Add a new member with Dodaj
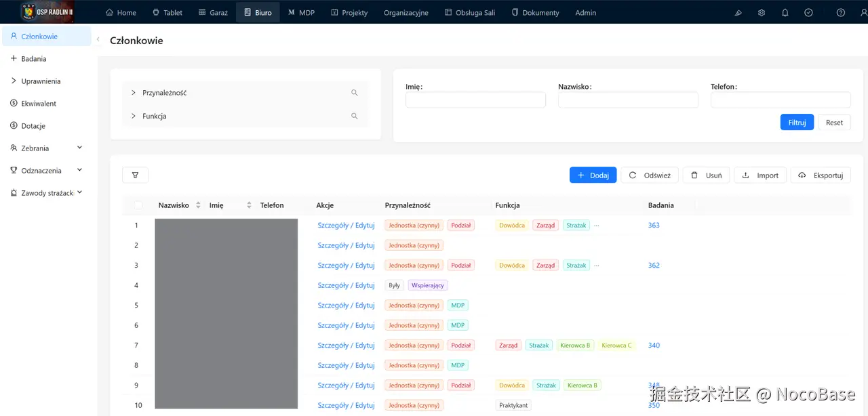 [x=593, y=175]
